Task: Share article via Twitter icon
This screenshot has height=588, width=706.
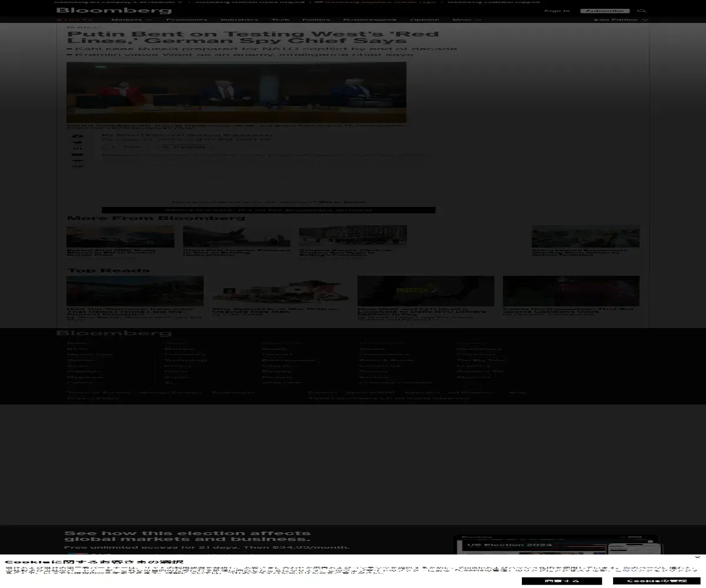Action: click(x=78, y=142)
